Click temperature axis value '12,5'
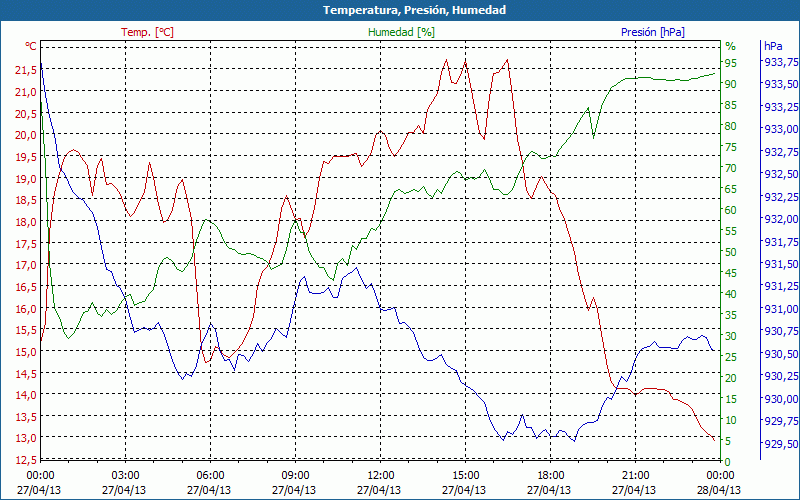The image size is (800, 500). tap(26, 459)
